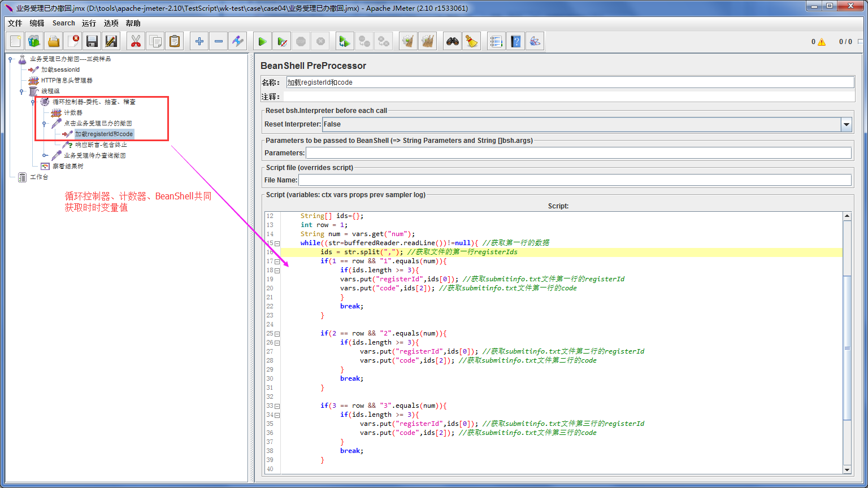Select the 察看结果树 tree item

(67, 166)
